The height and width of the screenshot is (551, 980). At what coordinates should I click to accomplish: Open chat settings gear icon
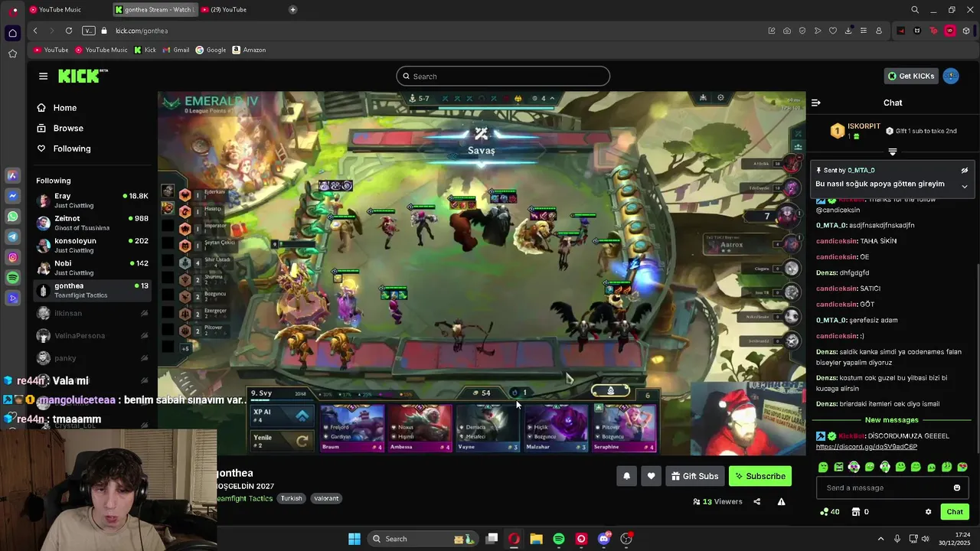[x=928, y=512]
